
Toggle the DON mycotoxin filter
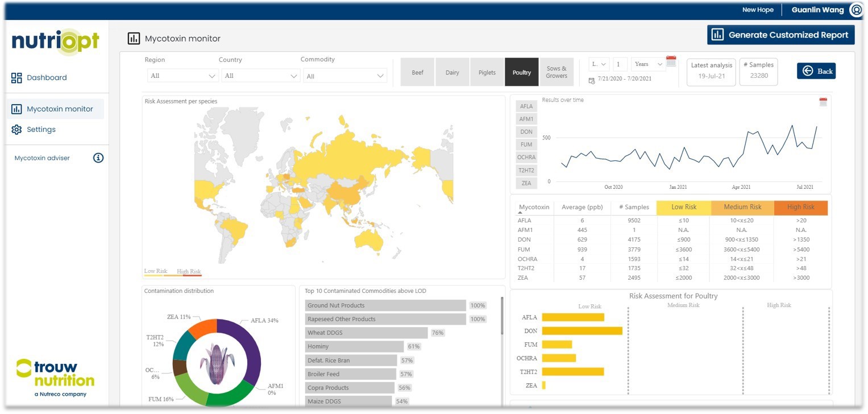point(526,132)
